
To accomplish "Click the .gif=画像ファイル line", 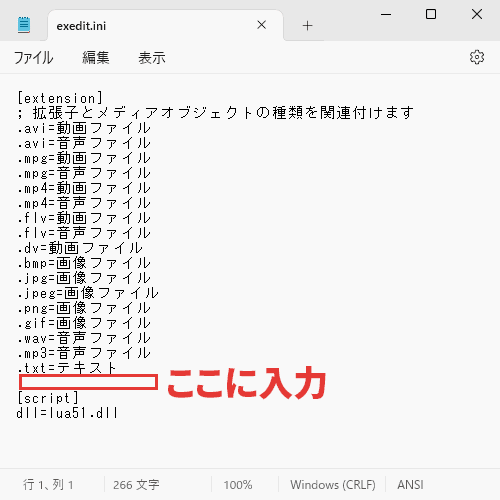I will pyautogui.click(x=84, y=323).
